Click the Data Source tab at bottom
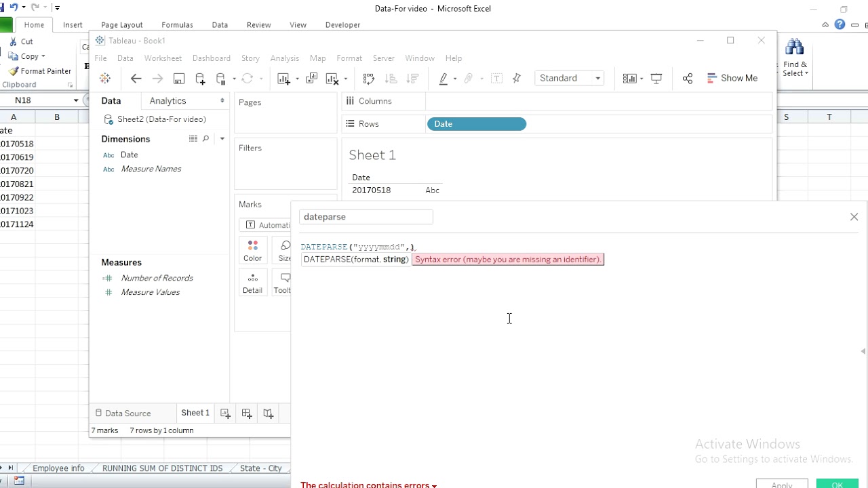The image size is (868, 488). pos(123,413)
